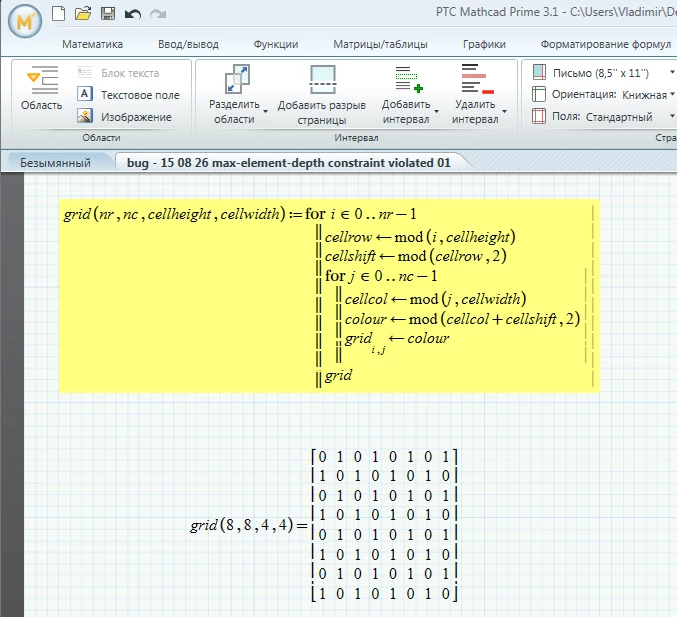677x617 pixels.
Task: Redo with the greyed curved arrow icon
Action: click(158, 14)
